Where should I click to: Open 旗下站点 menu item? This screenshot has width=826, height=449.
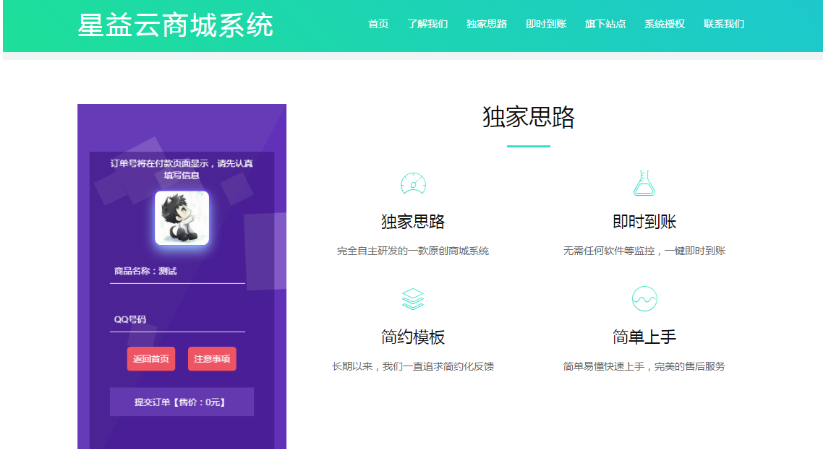point(605,24)
